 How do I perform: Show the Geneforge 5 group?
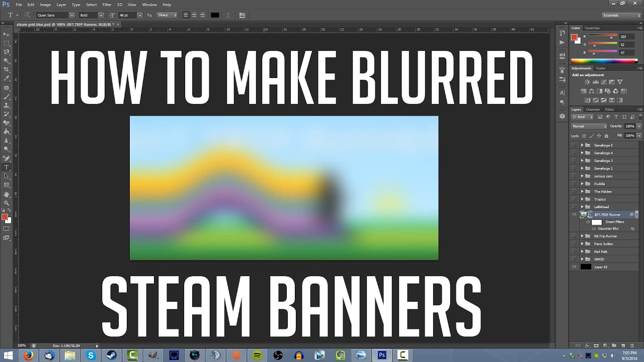pos(574,145)
